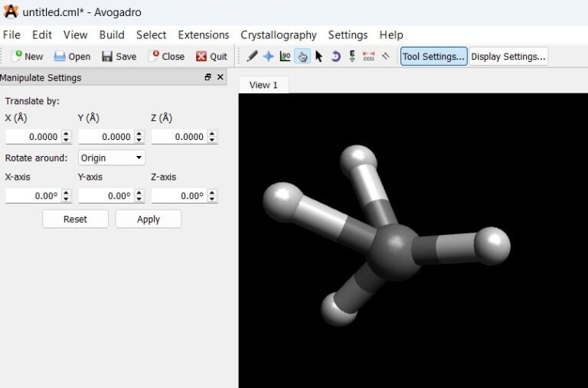Click the central carbon atom in the viewport
The height and width of the screenshot is (388, 588).
394,253
